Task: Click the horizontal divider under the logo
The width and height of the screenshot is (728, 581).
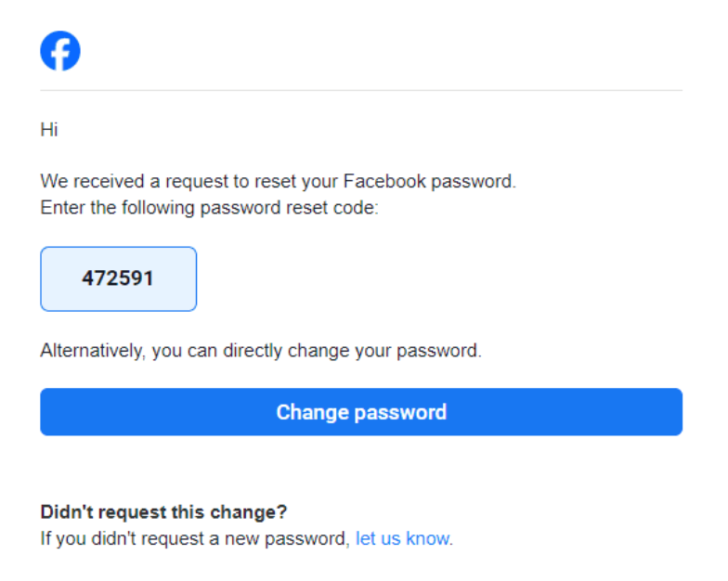Action: 361,91
